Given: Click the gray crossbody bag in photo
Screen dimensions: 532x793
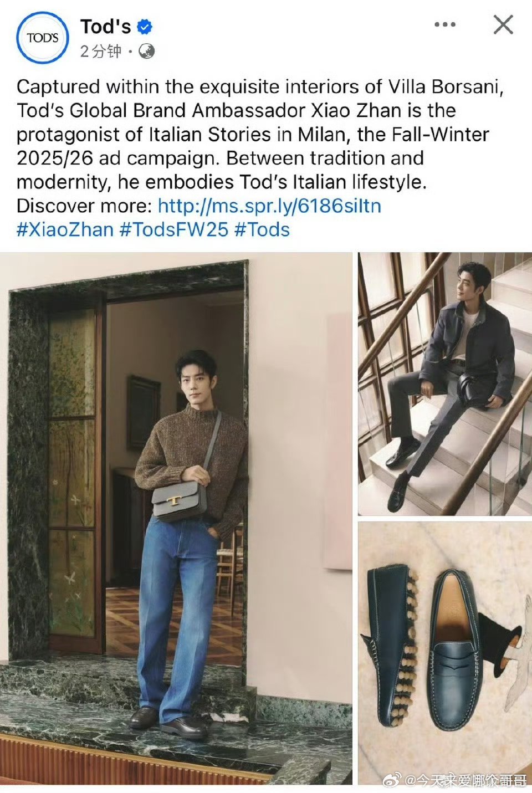Looking at the screenshot, I should tap(180, 500).
